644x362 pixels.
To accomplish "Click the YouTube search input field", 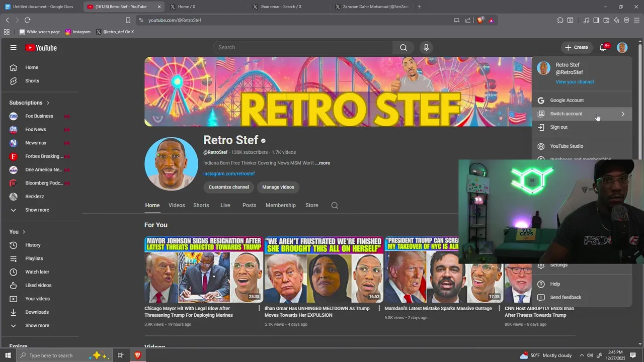I will [303, 47].
